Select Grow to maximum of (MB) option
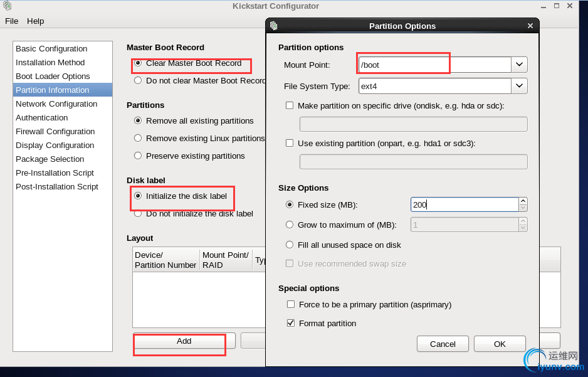The image size is (588, 377). tap(290, 225)
